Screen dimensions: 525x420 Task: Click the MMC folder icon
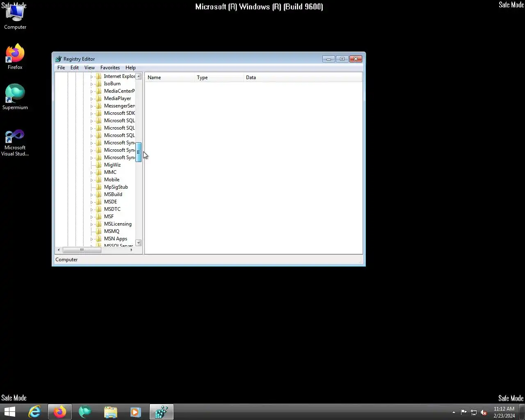pos(98,172)
